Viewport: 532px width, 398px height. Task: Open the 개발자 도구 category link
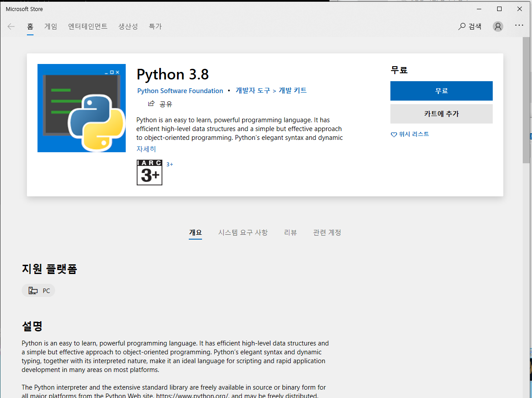(253, 90)
